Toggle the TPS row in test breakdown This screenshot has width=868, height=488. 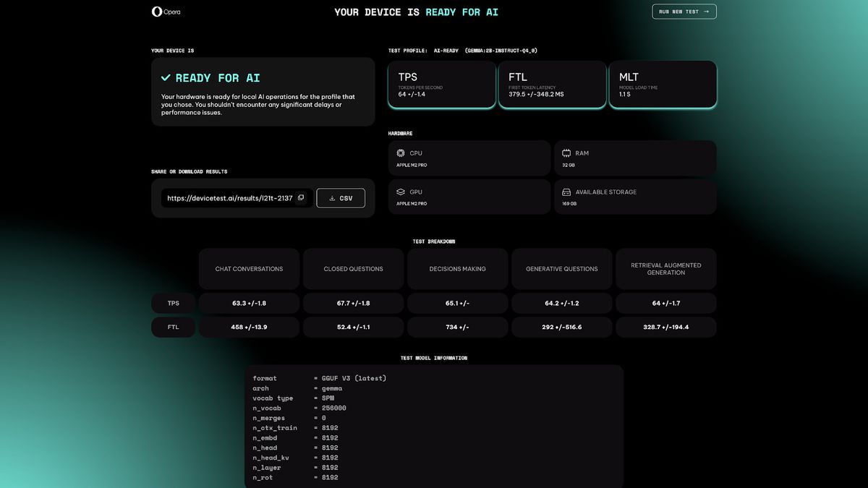tap(172, 303)
